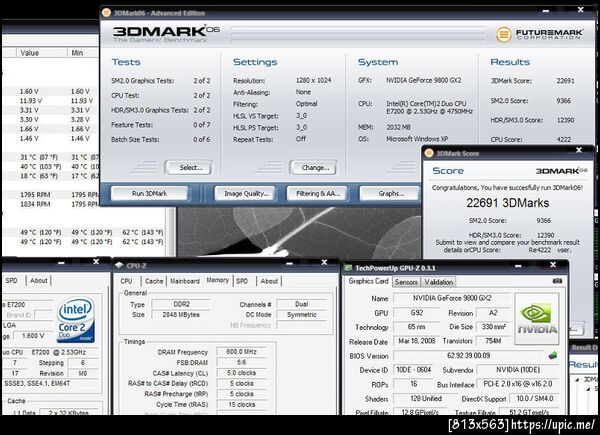Click the Bus Interface field in GPU-Z
The image size is (600, 435).
(x=518, y=384)
